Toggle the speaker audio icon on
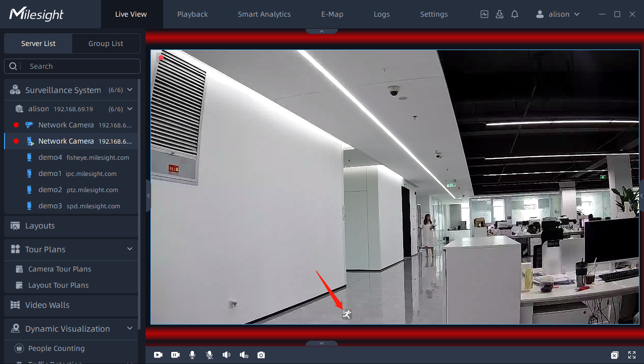 coord(226,355)
